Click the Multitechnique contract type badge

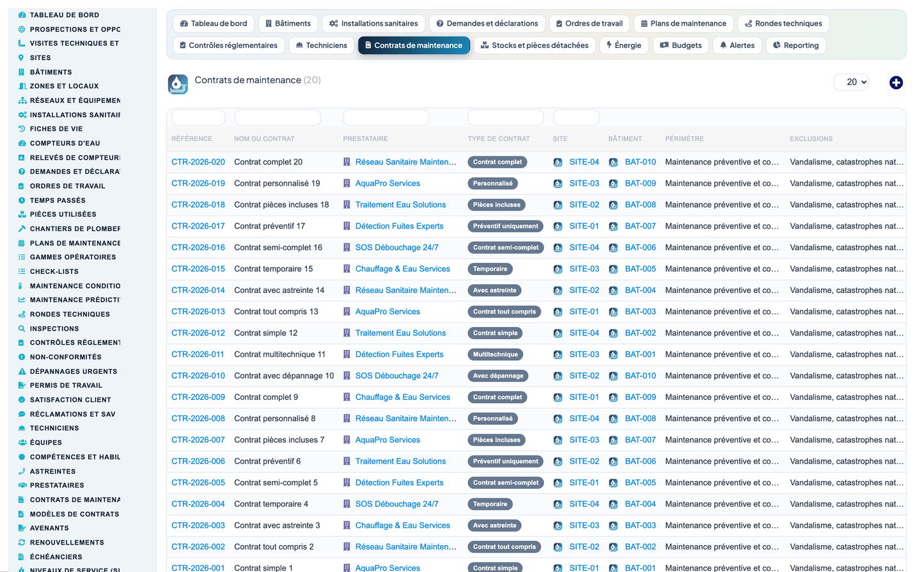pos(496,354)
